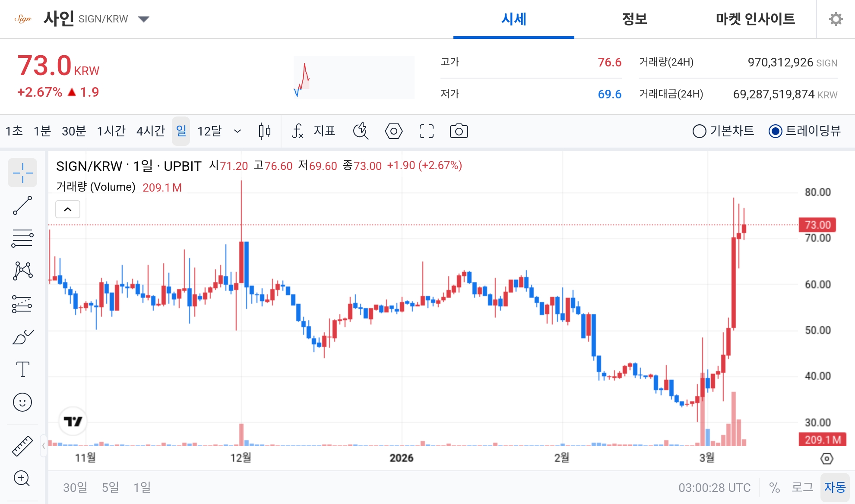The height and width of the screenshot is (504, 855).
Task: Take a chart screenshot with the camera icon
Action: pyautogui.click(x=459, y=131)
